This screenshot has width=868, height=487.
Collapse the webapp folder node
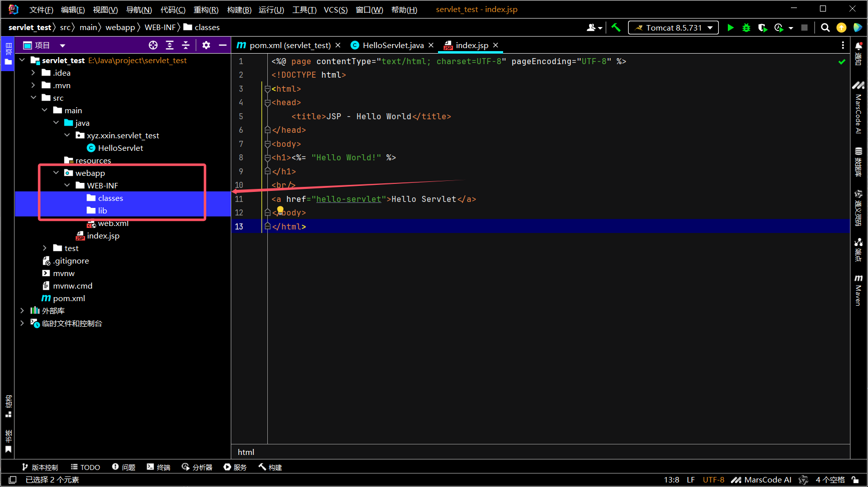tap(56, 173)
